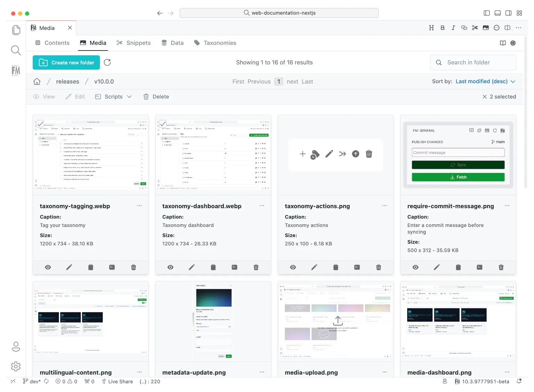
Task: Open VS Code Search in the activity bar
Action: pos(16,50)
